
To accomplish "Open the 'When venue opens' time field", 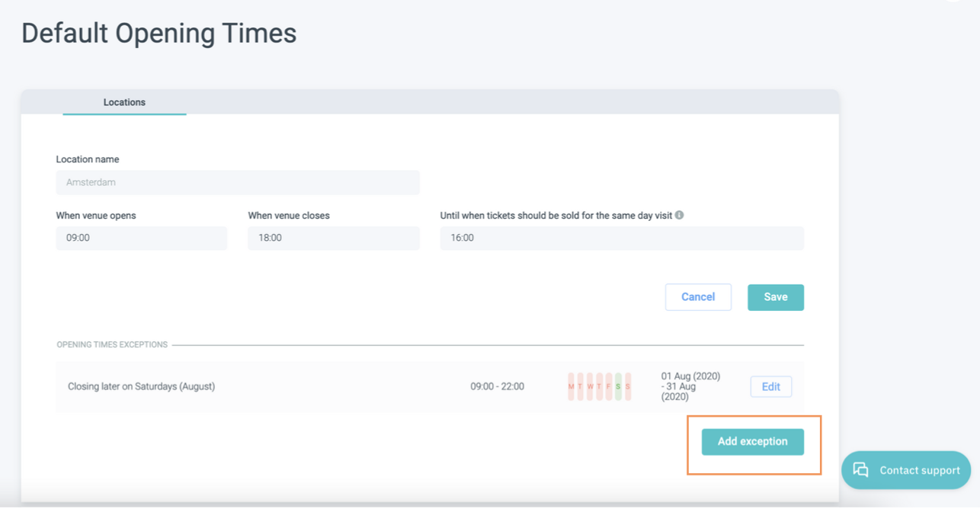I will (x=141, y=238).
